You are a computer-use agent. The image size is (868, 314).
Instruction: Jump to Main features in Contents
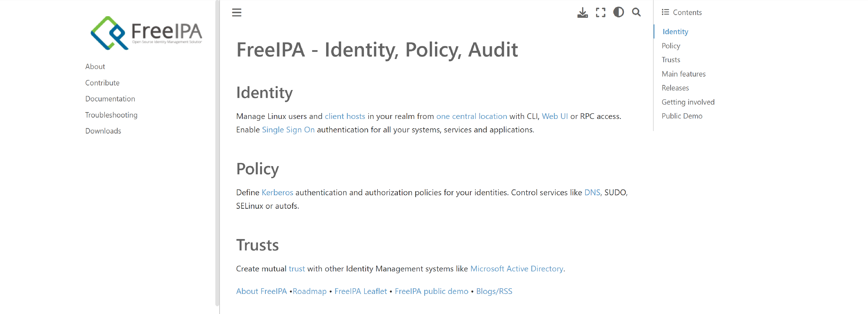pos(684,74)
